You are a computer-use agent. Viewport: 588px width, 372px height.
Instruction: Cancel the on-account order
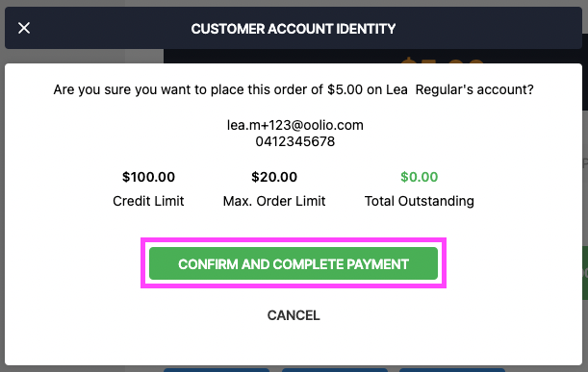point(294,315)
